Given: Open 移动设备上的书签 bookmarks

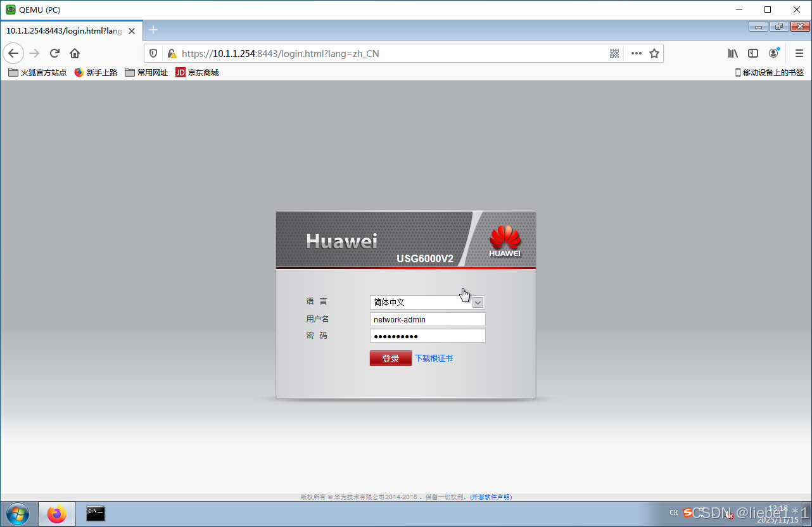Looking at the screenshot, I should [x=769, y=72].
